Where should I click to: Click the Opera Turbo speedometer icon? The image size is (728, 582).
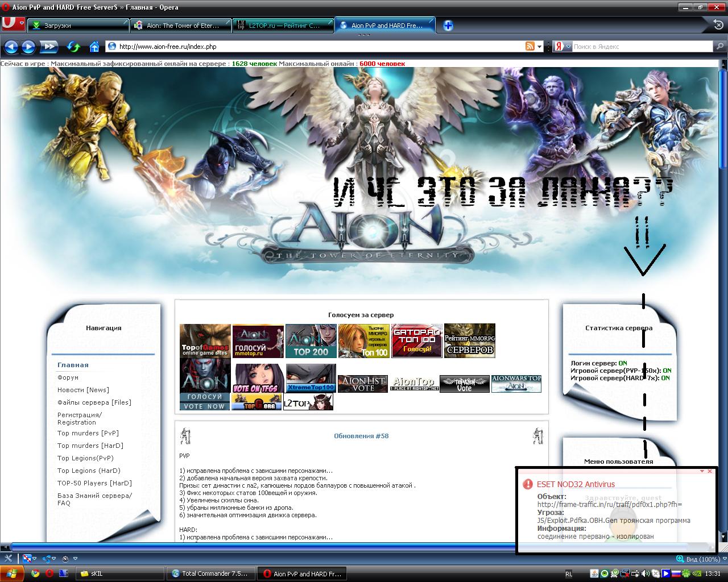(x=65, y=559)
